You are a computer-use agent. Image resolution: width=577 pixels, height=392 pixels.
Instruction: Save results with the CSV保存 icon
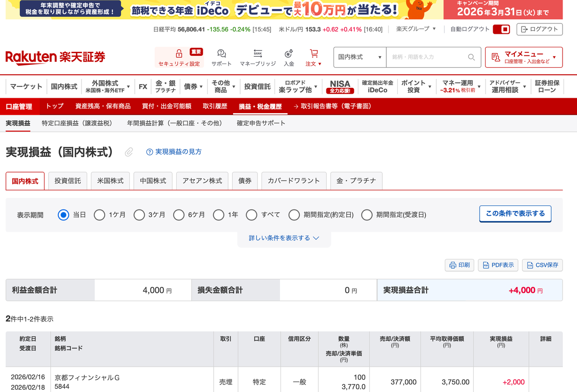tap(529, 265)
